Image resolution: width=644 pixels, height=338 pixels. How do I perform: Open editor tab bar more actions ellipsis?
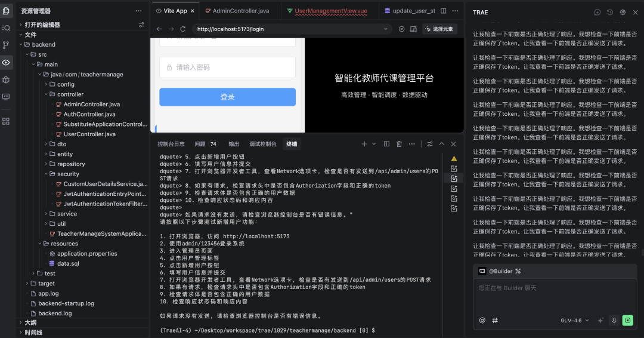pos(455,11)
